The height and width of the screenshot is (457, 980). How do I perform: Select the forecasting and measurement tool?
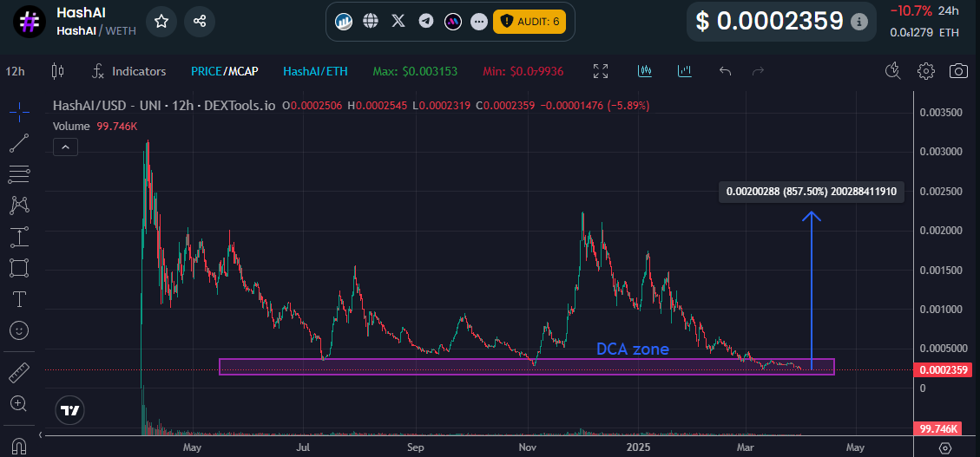click(x=19, y=237)
